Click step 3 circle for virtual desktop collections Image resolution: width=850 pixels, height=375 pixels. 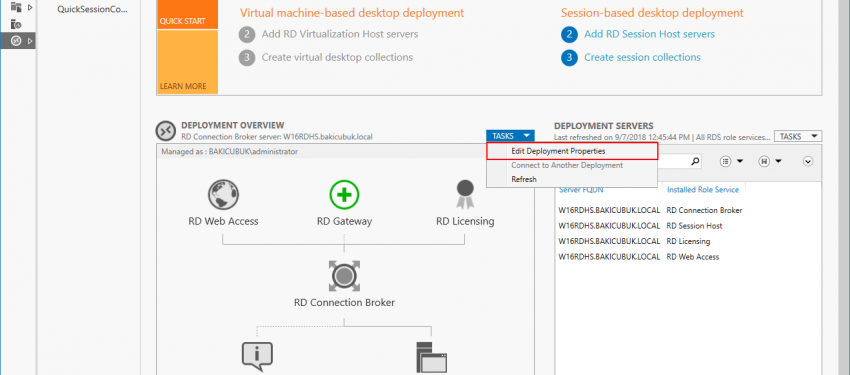(x=247, y=57)
